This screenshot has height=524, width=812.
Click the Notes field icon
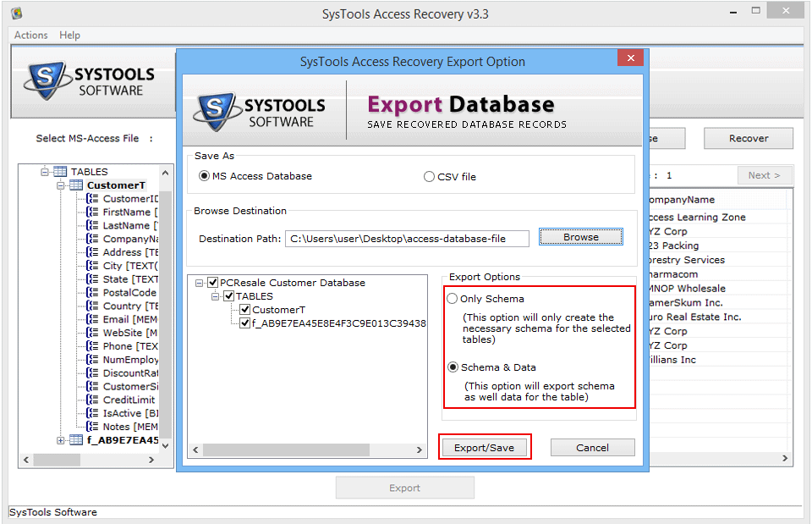point(92,427)
